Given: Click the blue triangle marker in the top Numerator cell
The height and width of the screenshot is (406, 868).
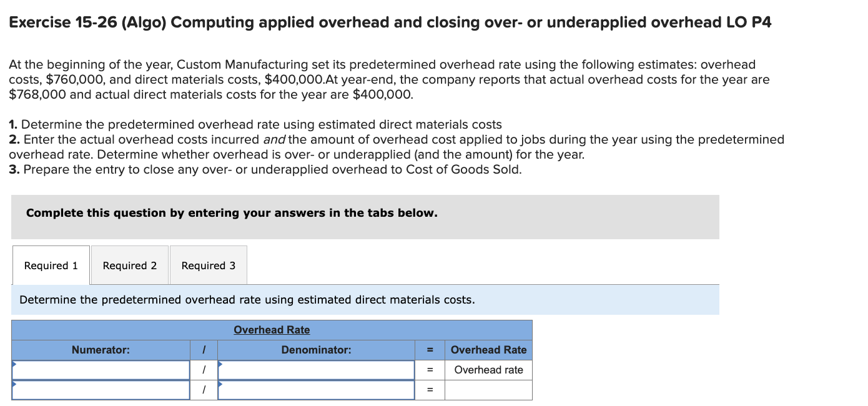Looking at the screenshot, I should [x=14, y=364].
